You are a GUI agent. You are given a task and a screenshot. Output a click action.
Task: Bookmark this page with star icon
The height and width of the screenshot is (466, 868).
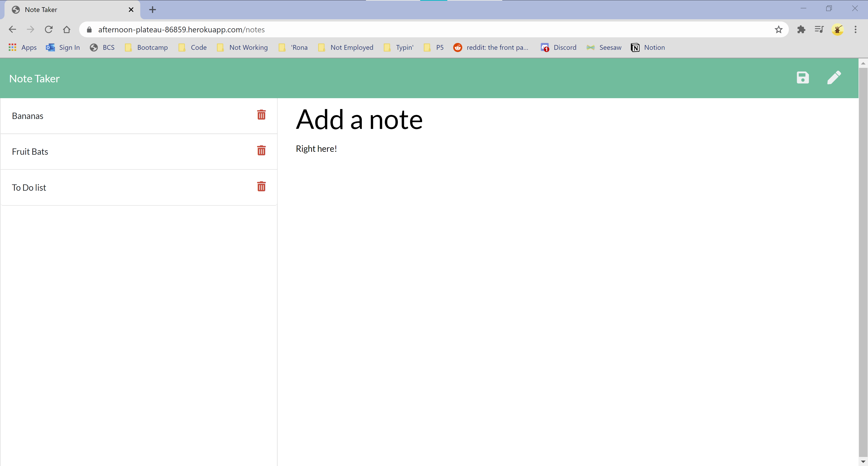tap(778, 30)
